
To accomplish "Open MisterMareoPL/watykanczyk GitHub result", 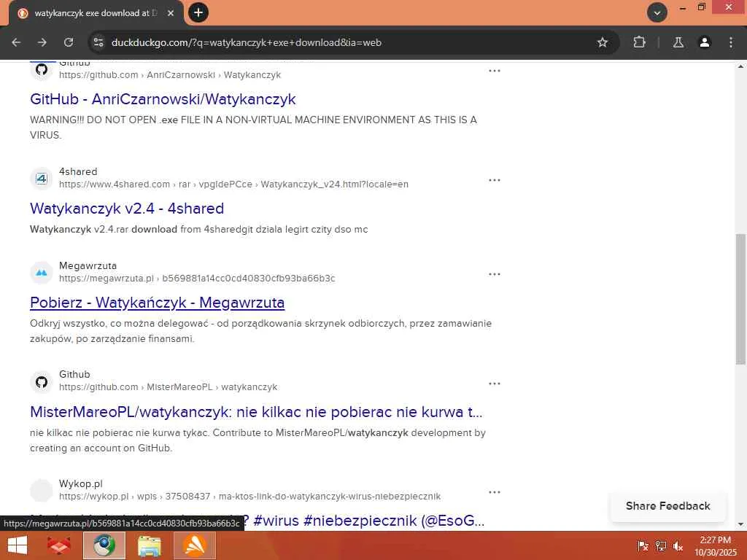I will tap(256, 412).
